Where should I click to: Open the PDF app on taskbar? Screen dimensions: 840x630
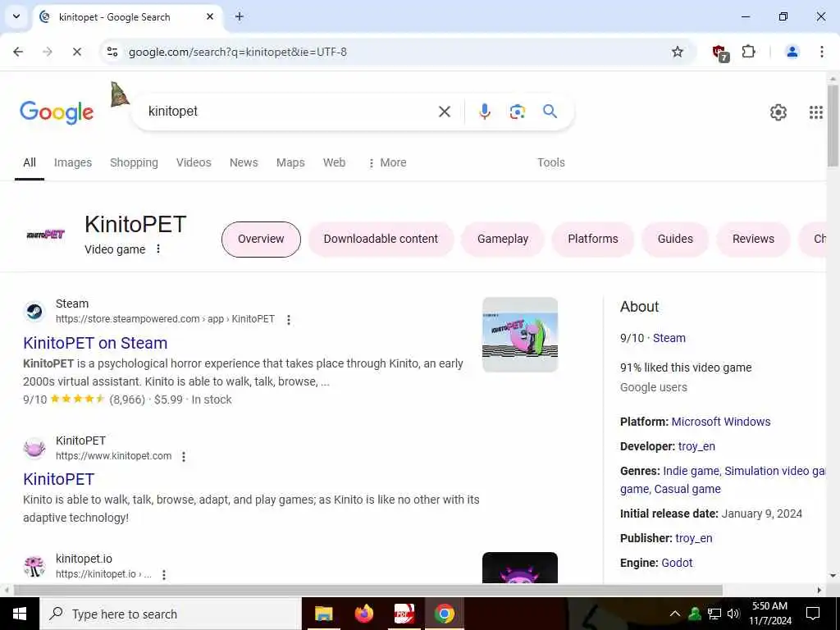404,614
